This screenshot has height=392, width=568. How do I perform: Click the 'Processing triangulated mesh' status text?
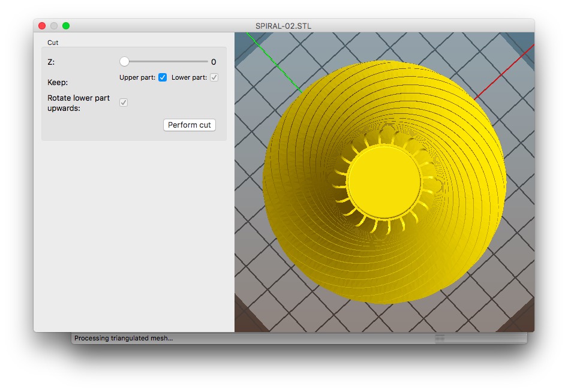click(x=124, y=338)
